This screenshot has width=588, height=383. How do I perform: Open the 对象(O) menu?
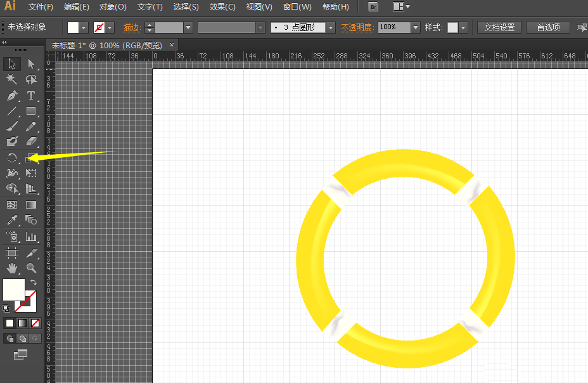pos(113,7)
